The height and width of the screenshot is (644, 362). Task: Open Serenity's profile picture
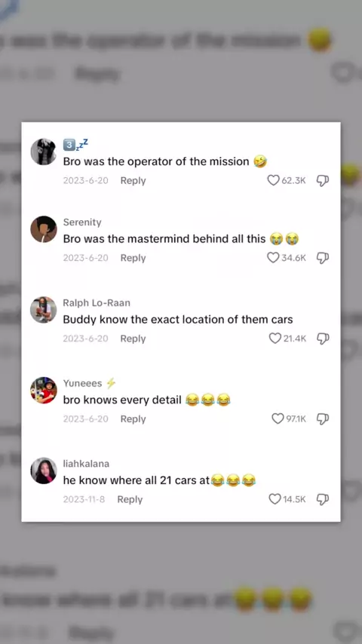click(x=44, y=229)
